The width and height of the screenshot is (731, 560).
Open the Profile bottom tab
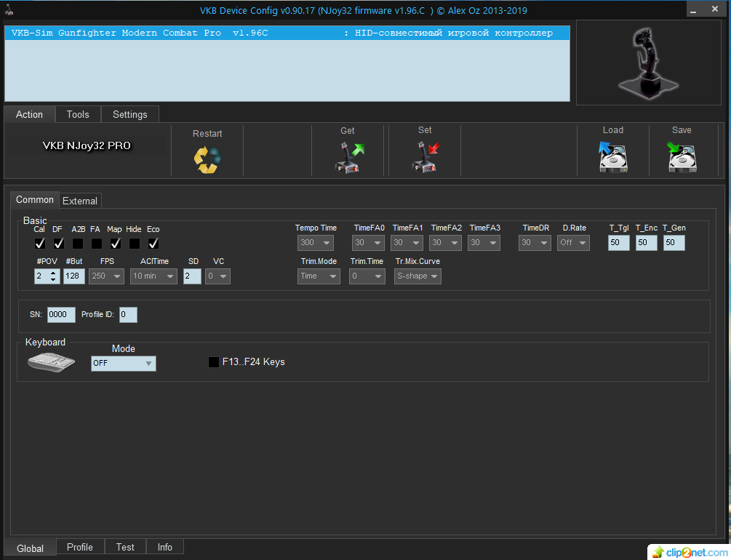(x=80, y=547)
